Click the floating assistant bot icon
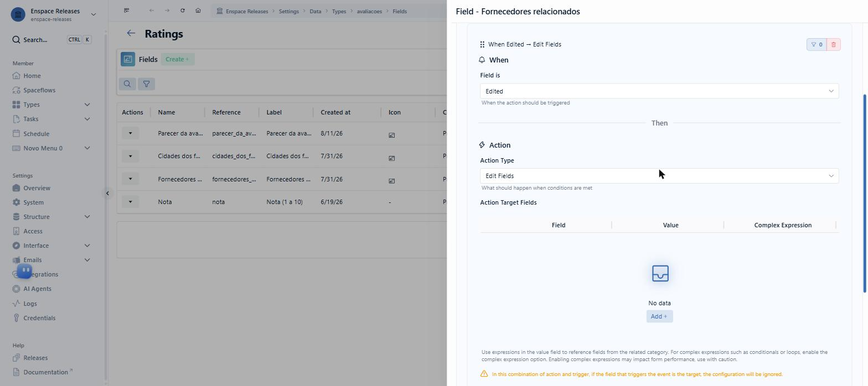The height and width of the screenshot is (386, 868). (24, 271)
